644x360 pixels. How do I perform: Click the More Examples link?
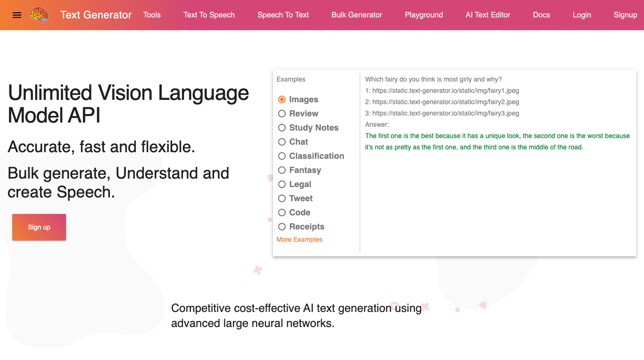click(x=299, y=239)
